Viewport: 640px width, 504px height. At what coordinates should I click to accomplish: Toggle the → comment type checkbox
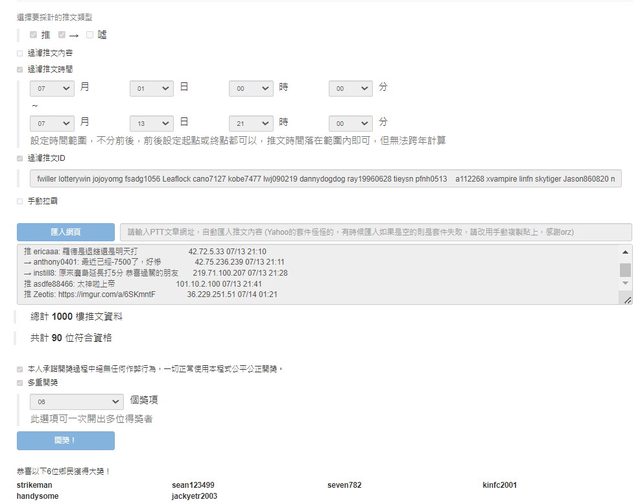[63, 34]
